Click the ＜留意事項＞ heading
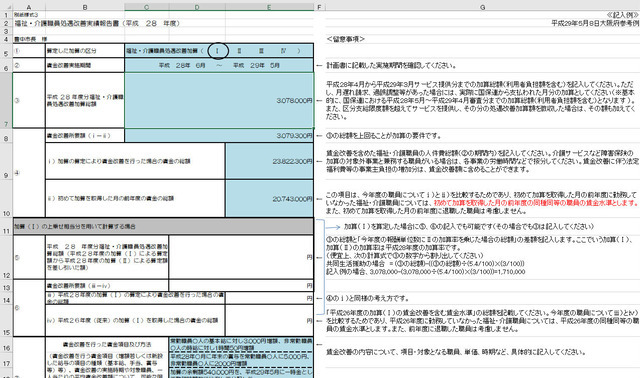The height and width of the screenshot is (378, 640). point(345,39)
